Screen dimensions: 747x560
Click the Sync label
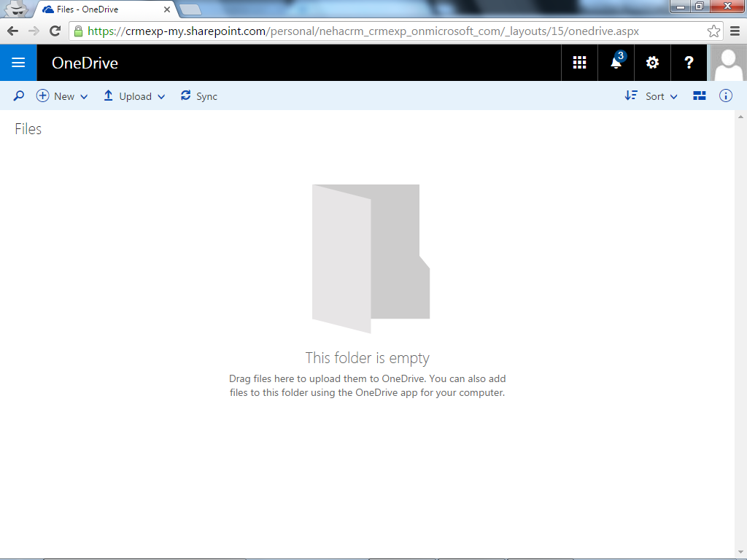(206, 97)
